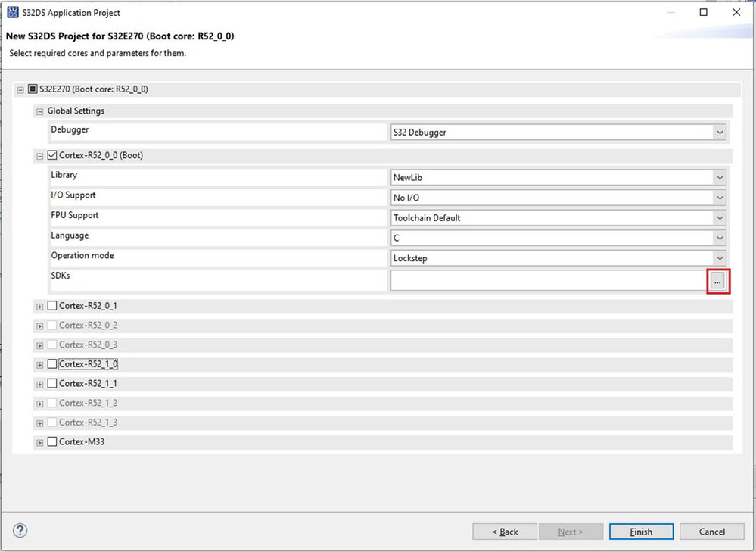
Task: Click inside the SDKs text field
Action: (x=549, y=281)
